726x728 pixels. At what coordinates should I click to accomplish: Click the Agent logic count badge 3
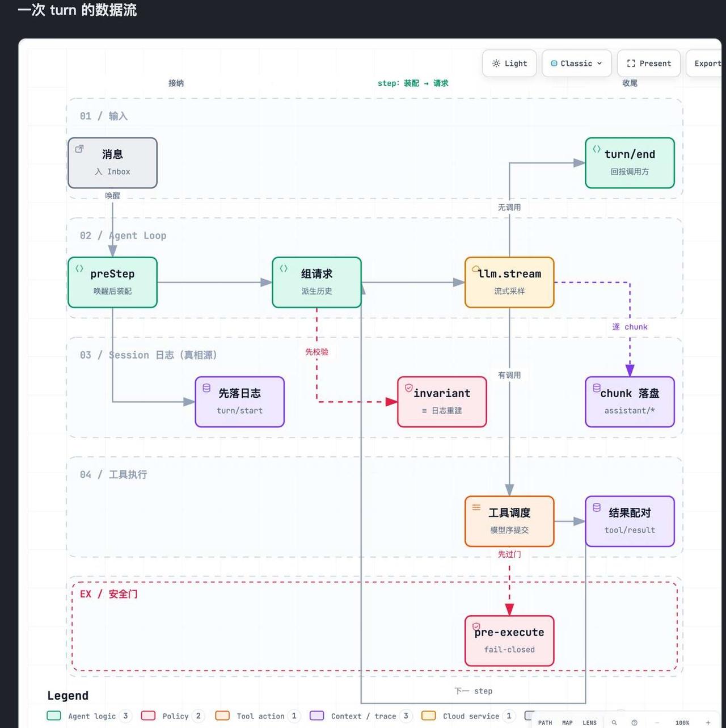click(125, 716)
